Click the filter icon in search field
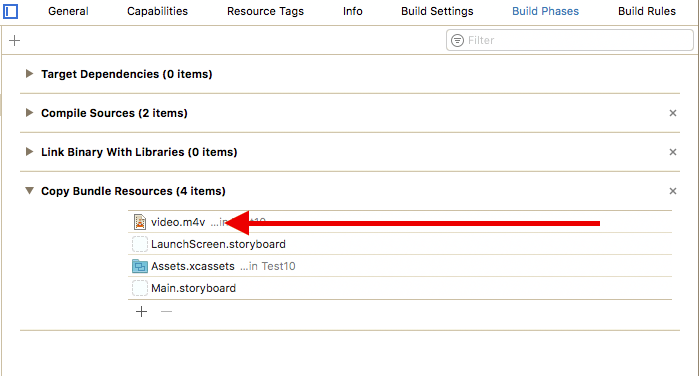Screen dimensions: 699x376 [x=457, y=41]
